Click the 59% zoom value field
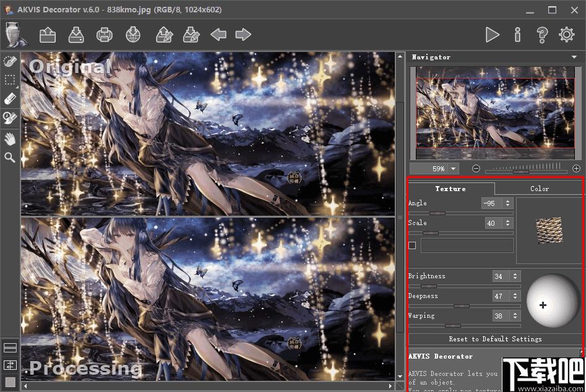Image resolution: width=586 pixels, height=392 pixels. click(x=429, y=169)
